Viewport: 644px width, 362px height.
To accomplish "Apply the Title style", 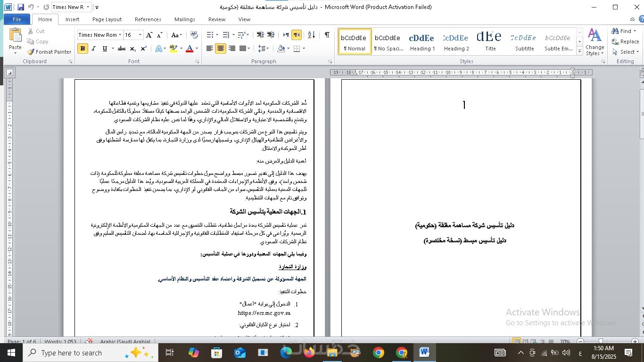I will (x=490, y=41).
